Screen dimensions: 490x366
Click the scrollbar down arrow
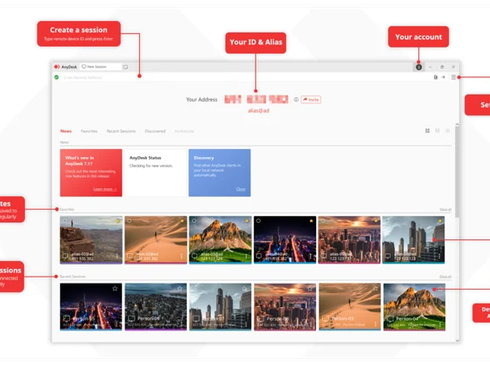click(457, 341)
